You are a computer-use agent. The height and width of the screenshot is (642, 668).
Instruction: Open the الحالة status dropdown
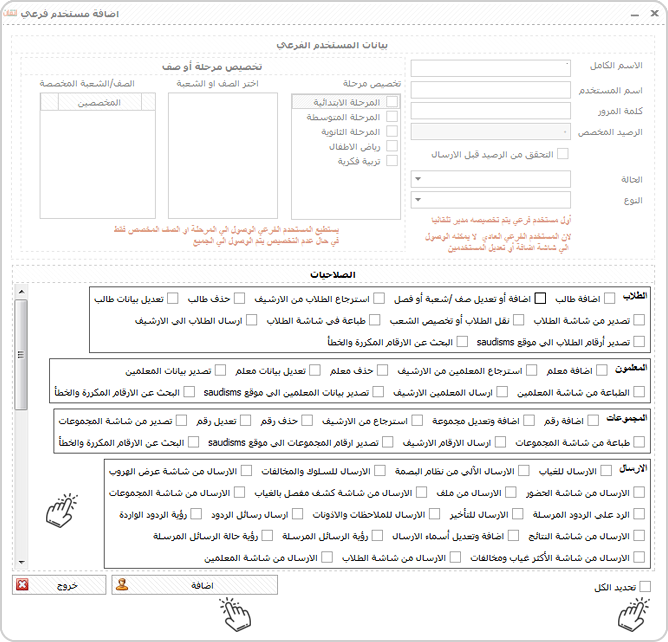coord(490,179)
